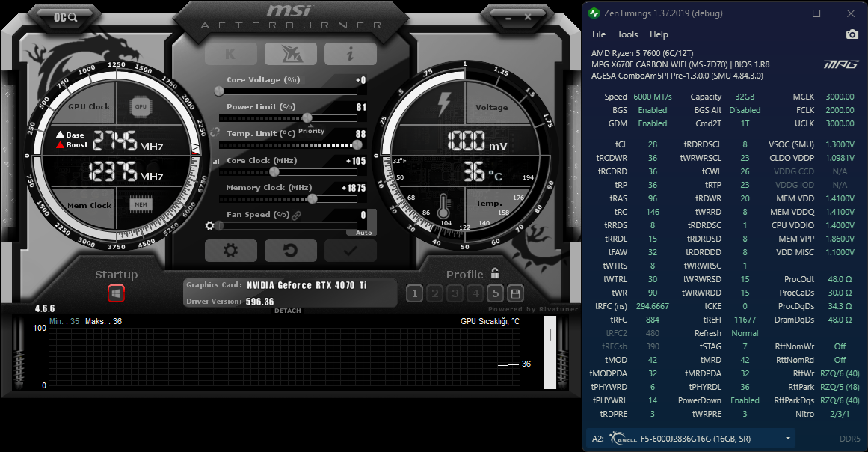Open the Tools menu in ZenTimings
Screen dimensions: 868x452
(x=628, y=34)
